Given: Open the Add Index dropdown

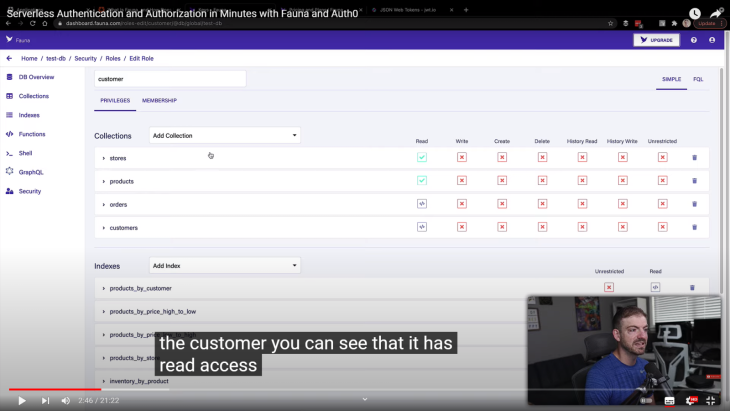Looking at the screenshot, I should (x=224, y=266).
